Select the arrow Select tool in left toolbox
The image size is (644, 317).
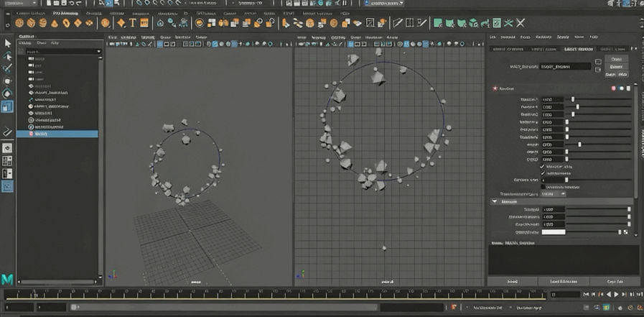(x=7, y=43)
